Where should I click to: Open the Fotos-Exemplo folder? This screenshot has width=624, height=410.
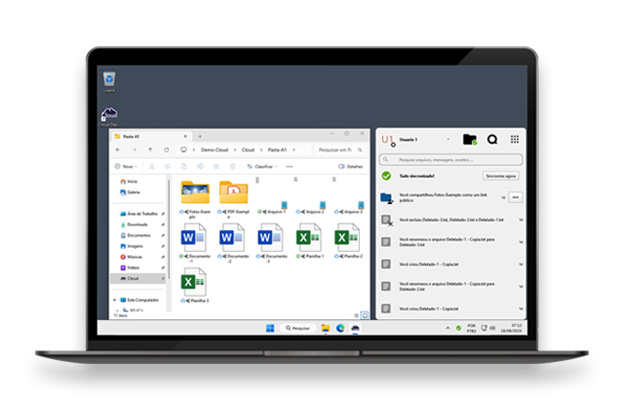[194, 191]
